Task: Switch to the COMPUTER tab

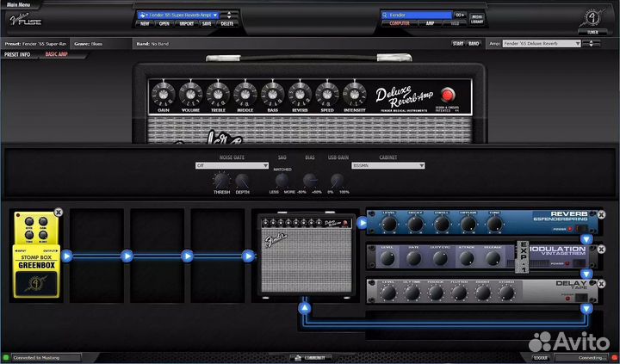Action: (400, 24)
